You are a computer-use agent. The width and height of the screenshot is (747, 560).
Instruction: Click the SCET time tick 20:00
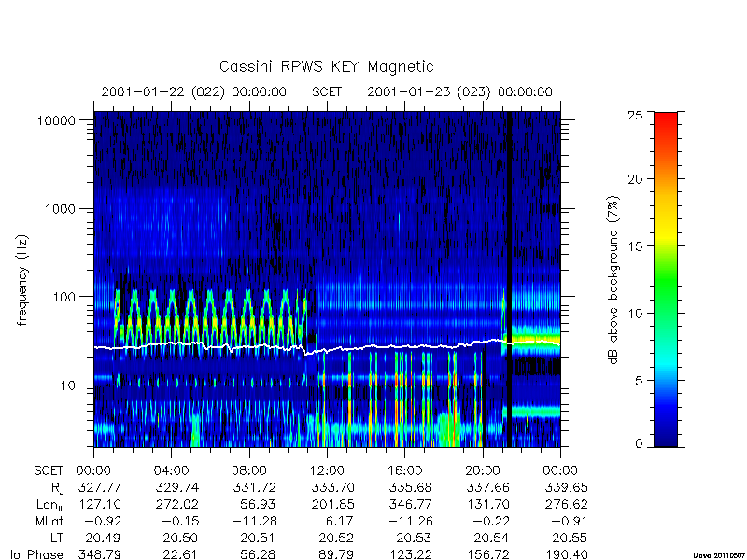tap(482, 470)
